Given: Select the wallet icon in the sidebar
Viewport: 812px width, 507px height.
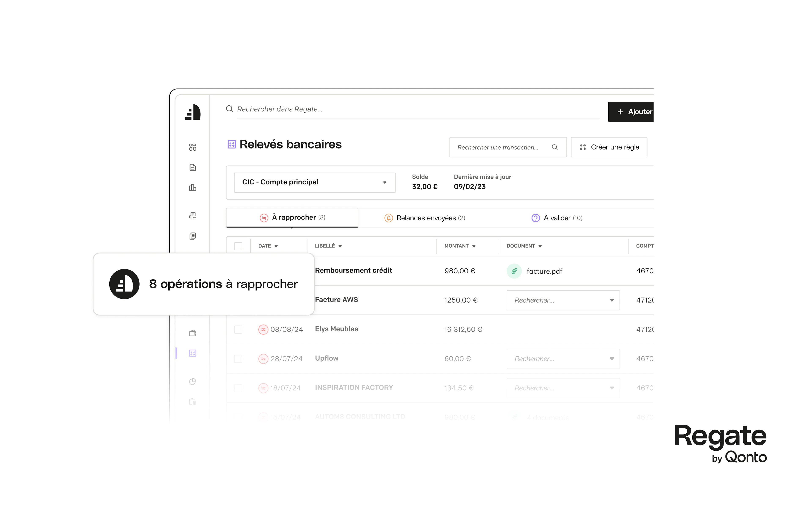Looking at the screenshot, I should (x=193, y=333).
